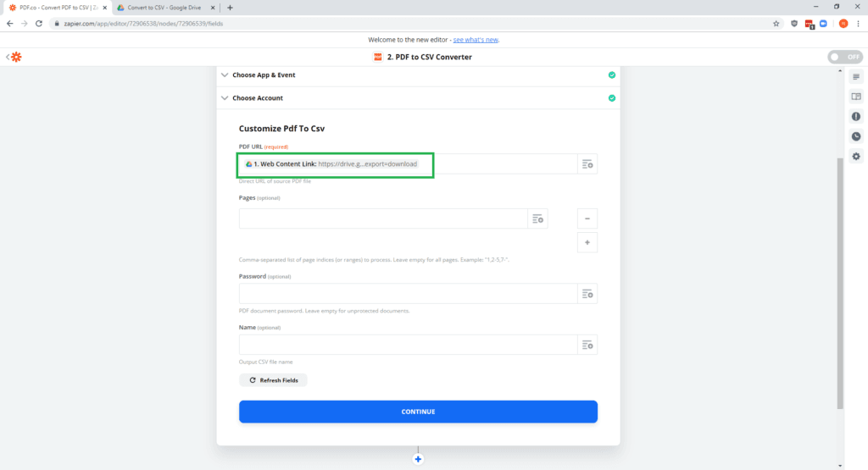This screenshot has width=868, height=470.
Task: Add another Pages entry with plus button
Action: [x=587, y=242]
